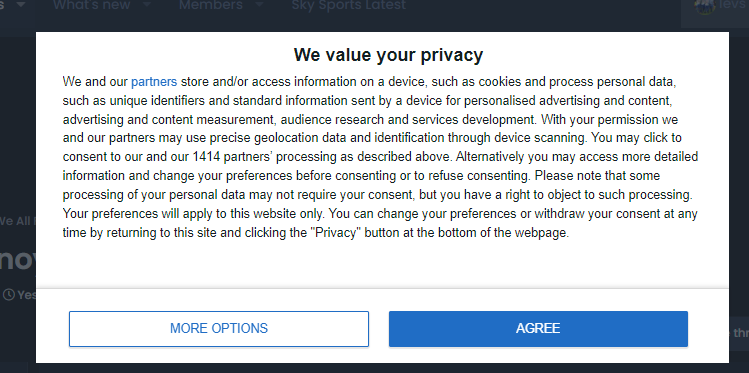Click the user avatar image
Image resolution: width=749 pixels, height=373 pixels.
point(705,7)
